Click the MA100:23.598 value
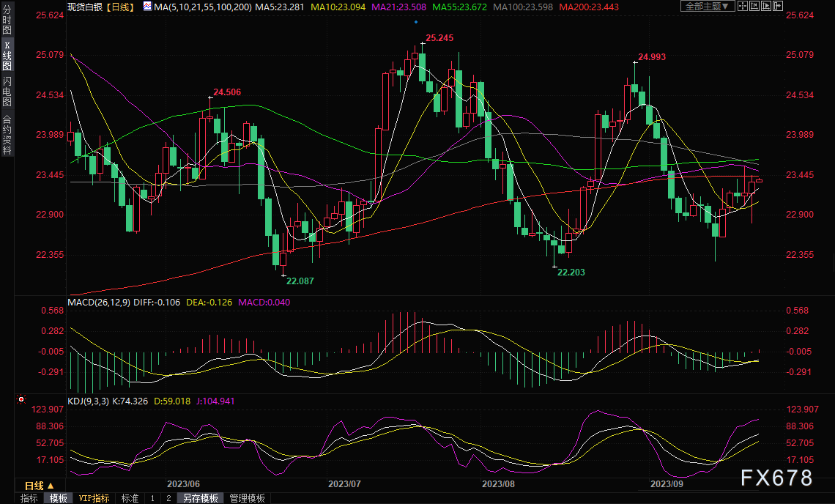 click(x=523, y=7)
